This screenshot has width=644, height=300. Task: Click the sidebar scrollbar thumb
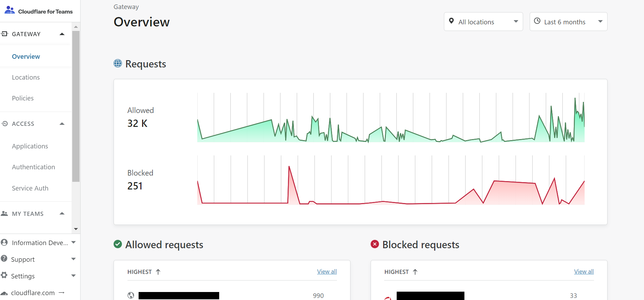pos(76,106)
